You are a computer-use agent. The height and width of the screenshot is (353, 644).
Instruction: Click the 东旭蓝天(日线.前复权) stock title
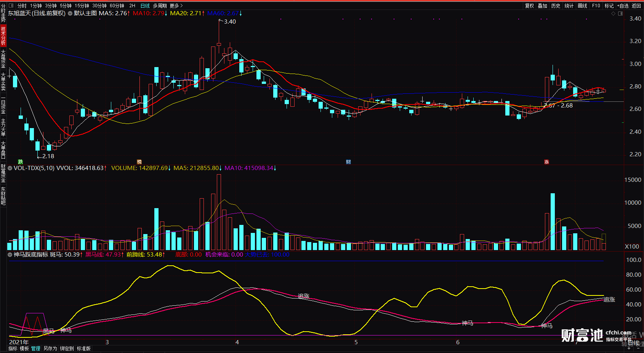tap(37, 13)
